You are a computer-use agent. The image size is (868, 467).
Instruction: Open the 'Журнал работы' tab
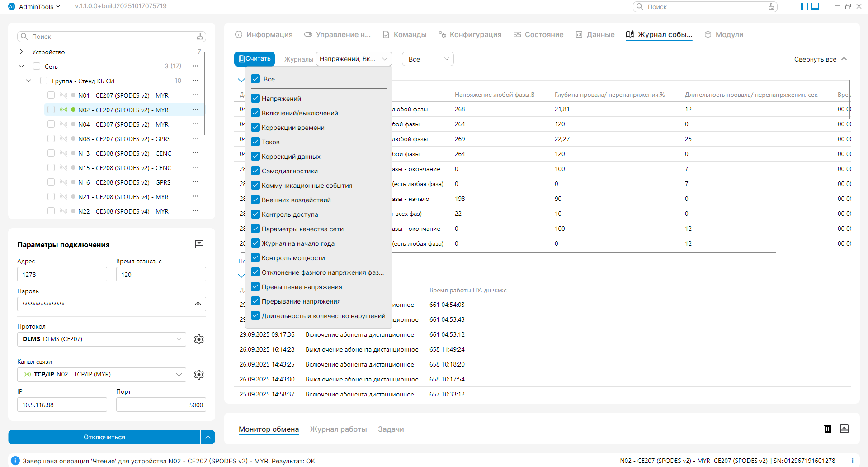[x=338, y=429]
